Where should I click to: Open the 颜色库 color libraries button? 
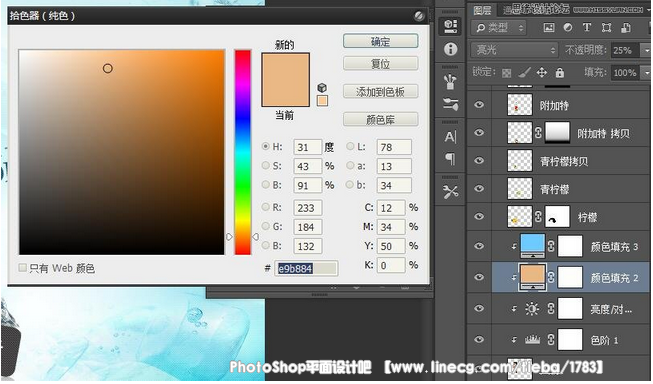click(x=380, y=120)
